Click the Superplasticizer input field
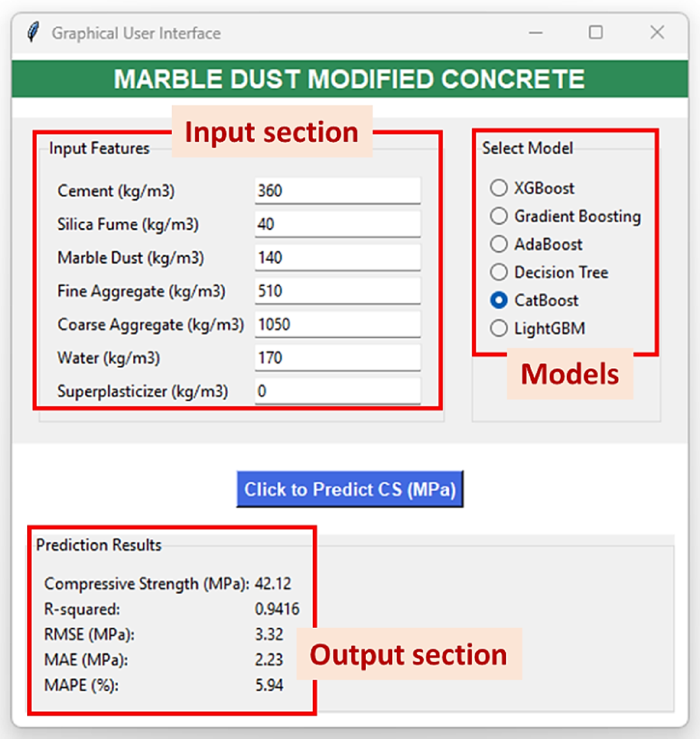Viewport: 700px width, 739px height. [337, 391]
